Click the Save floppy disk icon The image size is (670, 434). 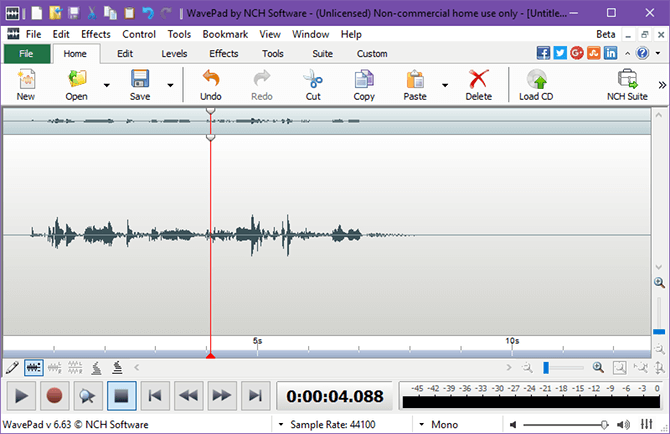[140, 79]
